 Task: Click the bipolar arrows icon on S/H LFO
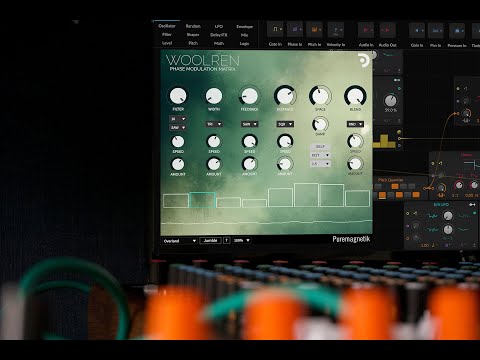472,204
